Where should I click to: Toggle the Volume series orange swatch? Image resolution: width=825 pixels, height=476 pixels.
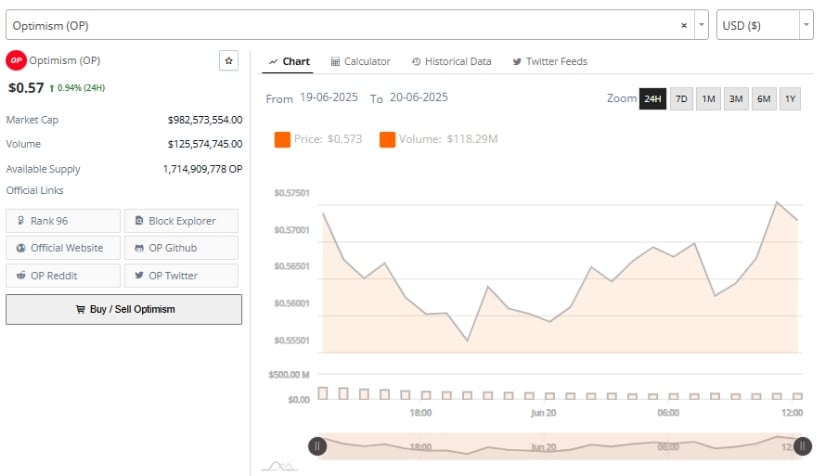[387, 139]
